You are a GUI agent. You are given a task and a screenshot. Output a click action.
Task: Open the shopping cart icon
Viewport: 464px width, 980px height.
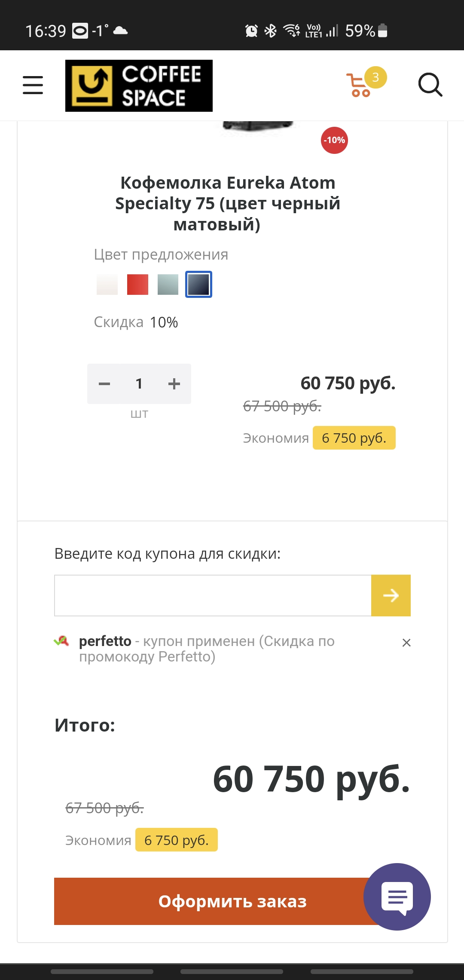358,86
